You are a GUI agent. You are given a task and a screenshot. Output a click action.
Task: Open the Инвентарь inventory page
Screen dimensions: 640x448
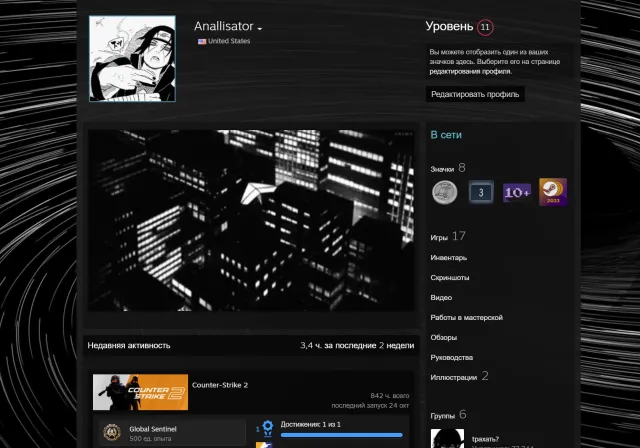(449, 258)
